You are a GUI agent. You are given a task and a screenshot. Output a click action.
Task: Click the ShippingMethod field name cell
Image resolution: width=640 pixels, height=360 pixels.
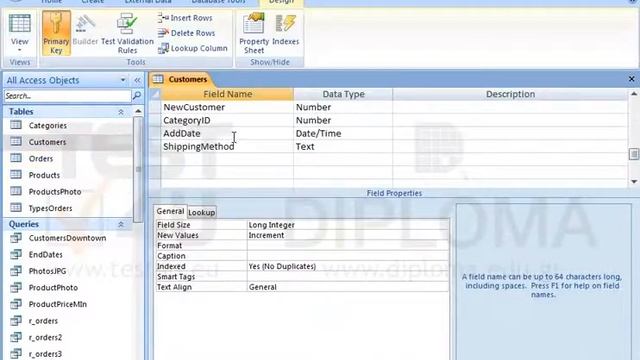pyautogui.click(x=227, y=147)
